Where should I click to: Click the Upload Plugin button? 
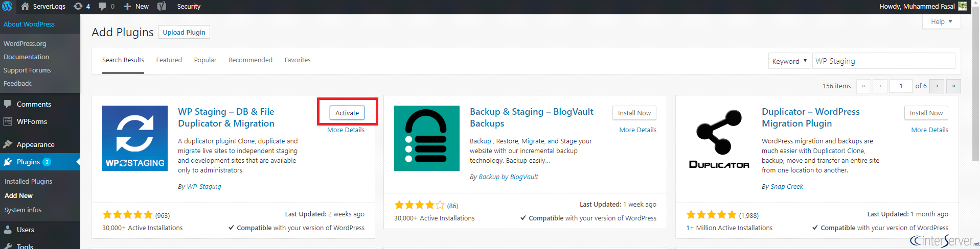pyautogui.click(x=184, y=32)
